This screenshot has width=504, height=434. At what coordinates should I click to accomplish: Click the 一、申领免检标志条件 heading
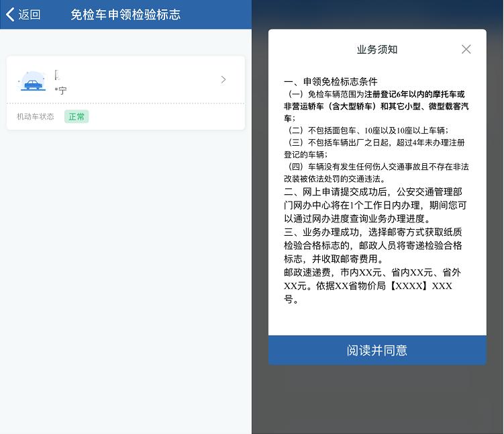coord(331,81)
